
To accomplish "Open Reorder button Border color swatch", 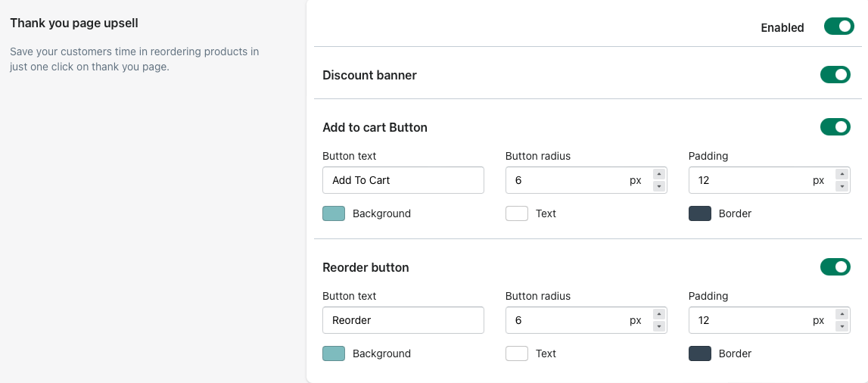I will [700, 353].
